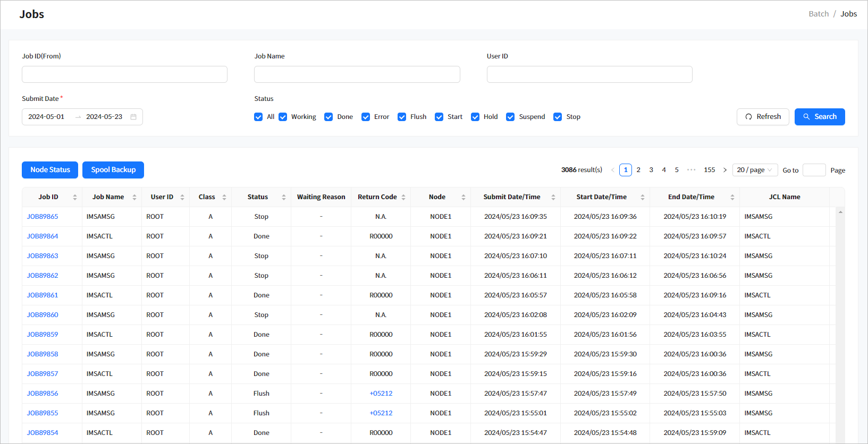Click the Job ID column sort icon

pyautogui.click(x=75, y=197)
